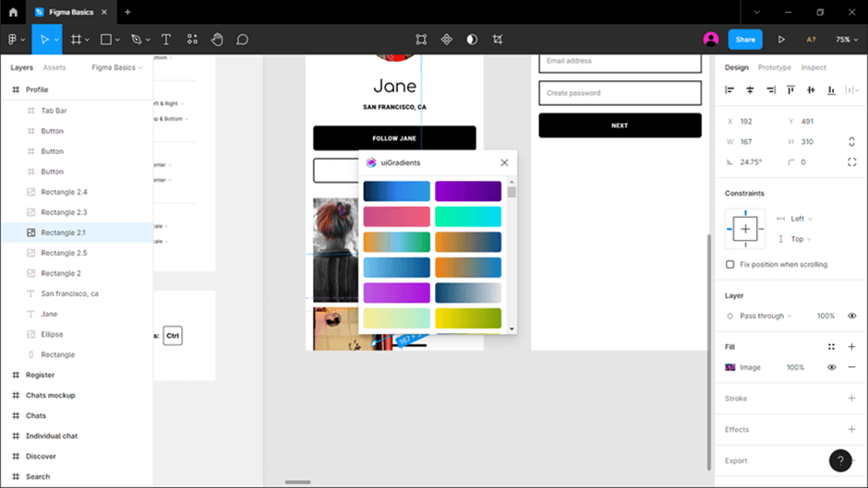The image size is (868, 488).
Task: Click the Home icon in the tab bar
Action: 13,12
